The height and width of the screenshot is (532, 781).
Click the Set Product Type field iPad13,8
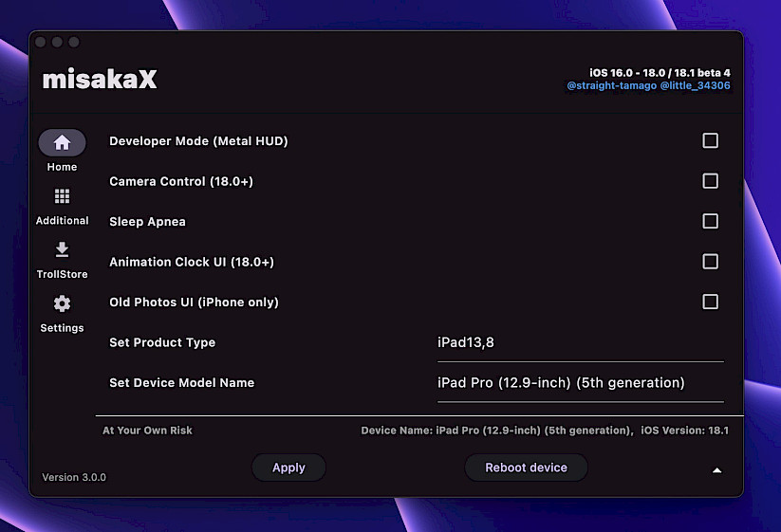580,343
